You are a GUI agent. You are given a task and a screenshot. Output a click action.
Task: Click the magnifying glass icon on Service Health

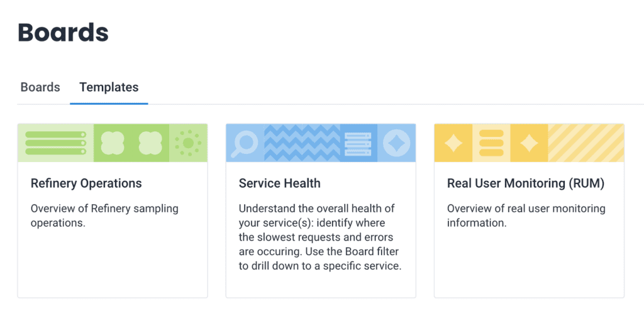point(245,143)
